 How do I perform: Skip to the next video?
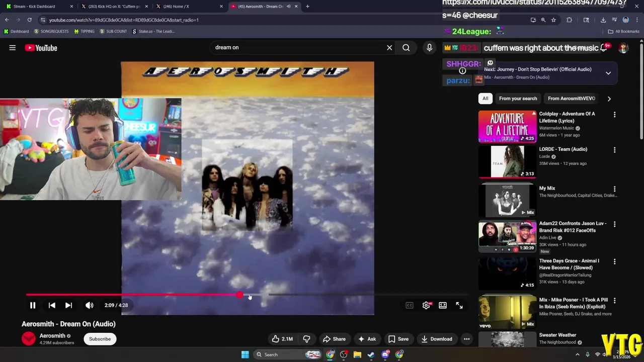69,305
